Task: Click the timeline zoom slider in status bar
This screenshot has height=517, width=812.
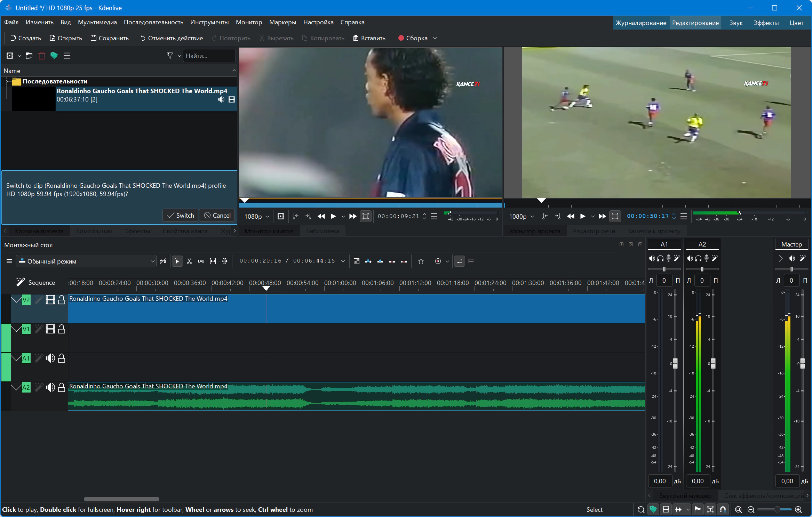Action: (775, 509)
